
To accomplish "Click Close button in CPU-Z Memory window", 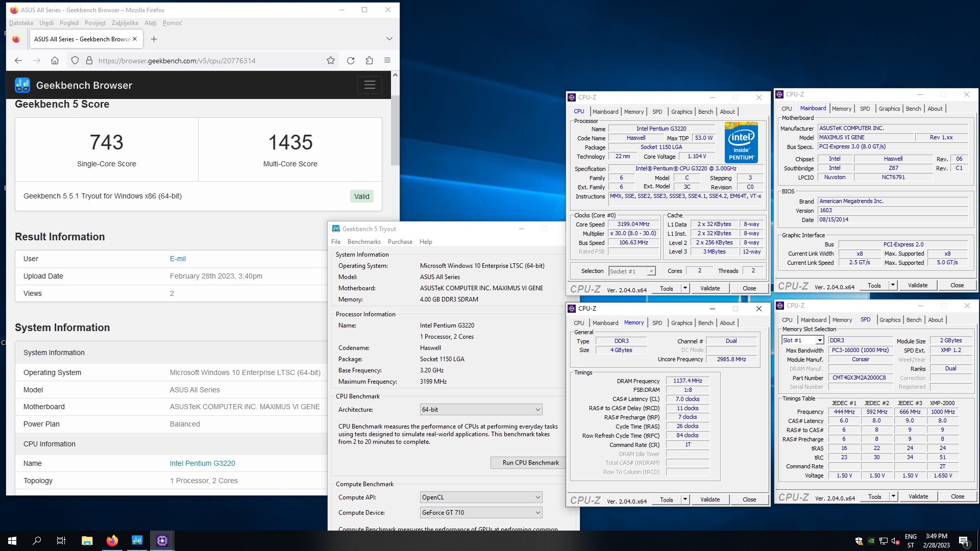I will [749, 500].
